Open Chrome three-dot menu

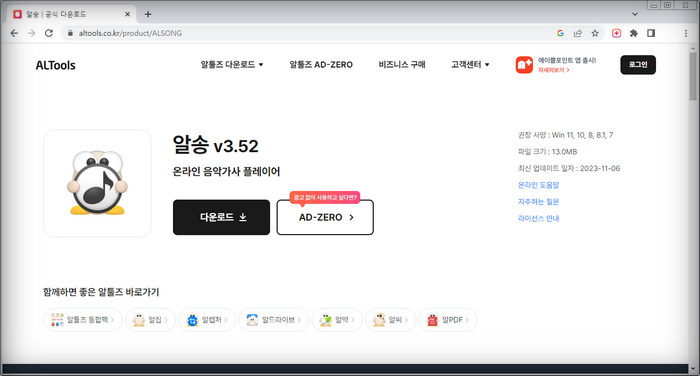[x=686, y=33]
